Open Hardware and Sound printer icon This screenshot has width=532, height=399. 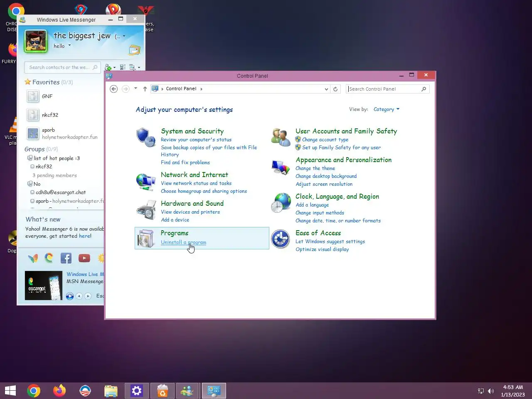click(x=145, y=209)
